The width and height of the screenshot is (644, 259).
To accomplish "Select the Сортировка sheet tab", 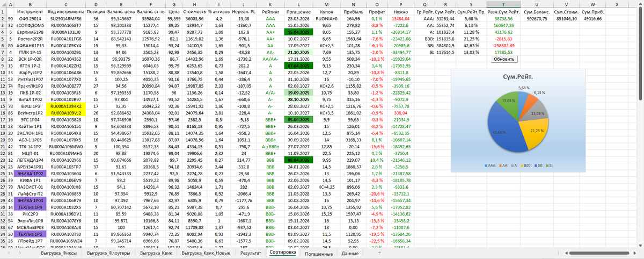I will pos(282,252).
